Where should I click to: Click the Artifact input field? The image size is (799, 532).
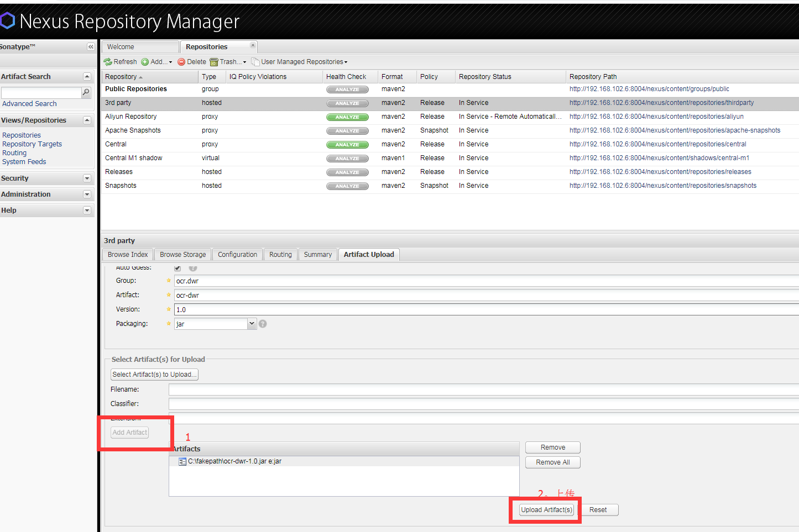pyautogui.click(x=487, y=296)
